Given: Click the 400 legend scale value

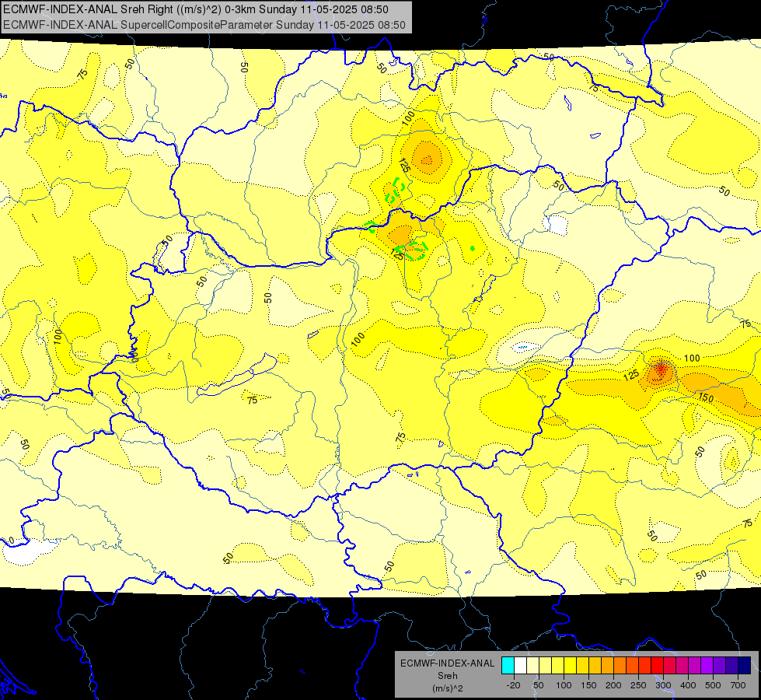Looking at the screenshot, I should click(688, 685).
